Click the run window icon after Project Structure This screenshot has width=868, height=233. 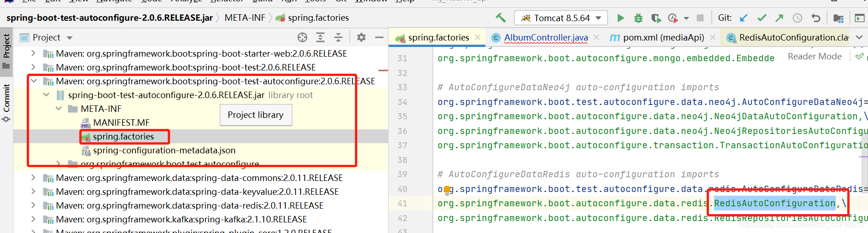point(860,18)
